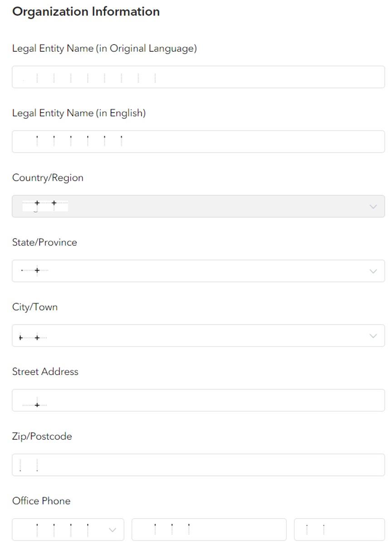The height and width of the screenshot is (548, 392).
Task: Click the "Zip/Postcode" label text
Action: click(42, 437)
